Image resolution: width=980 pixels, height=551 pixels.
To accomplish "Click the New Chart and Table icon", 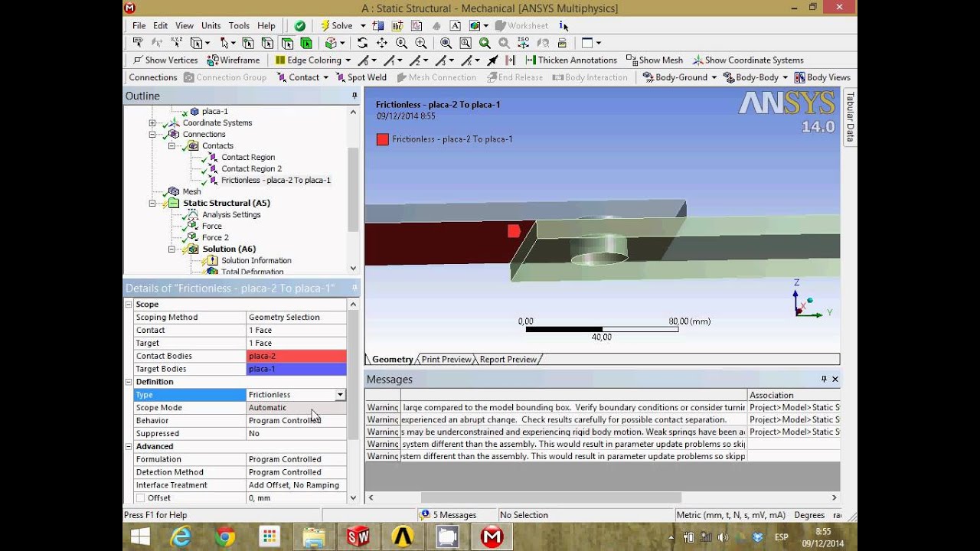I will tap(417, 25).
